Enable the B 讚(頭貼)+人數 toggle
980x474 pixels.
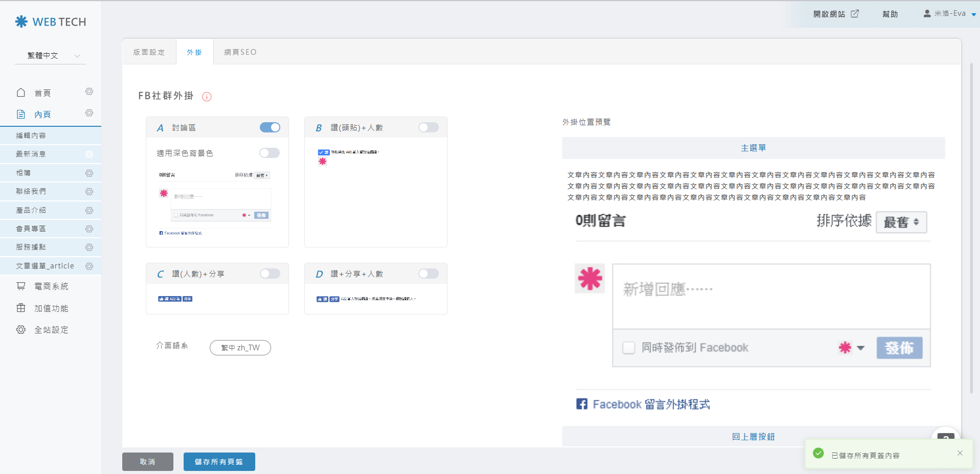[428, 127]
